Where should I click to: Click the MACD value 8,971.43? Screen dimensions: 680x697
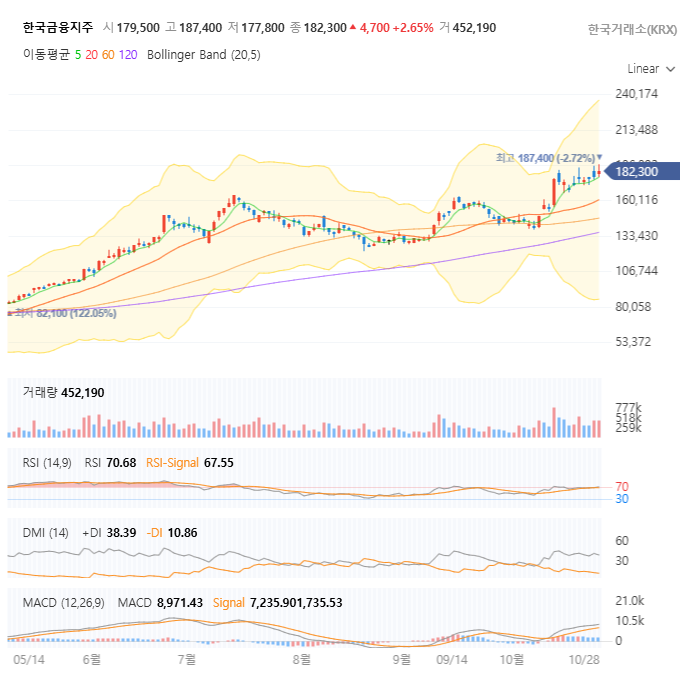pyautogui.click(x=180, y=603)
